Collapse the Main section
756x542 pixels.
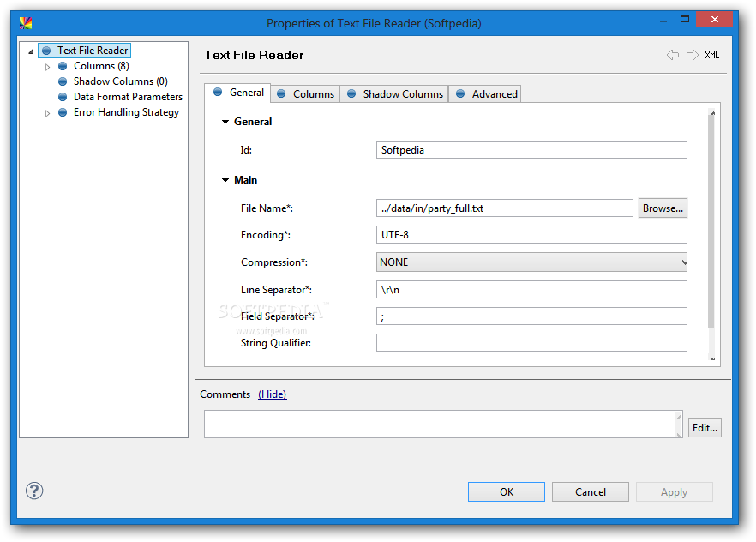point(225,180)
